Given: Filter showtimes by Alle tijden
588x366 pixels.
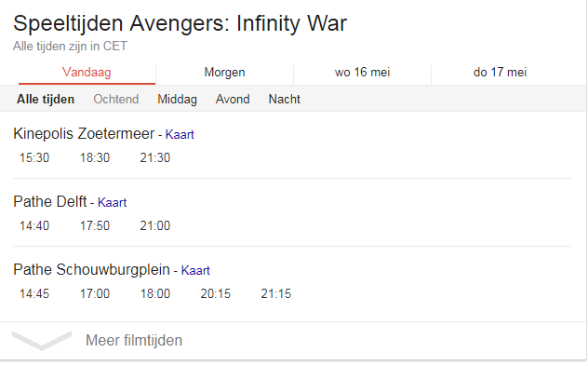Looking at the screenshot, I should (x=46, y=99).
